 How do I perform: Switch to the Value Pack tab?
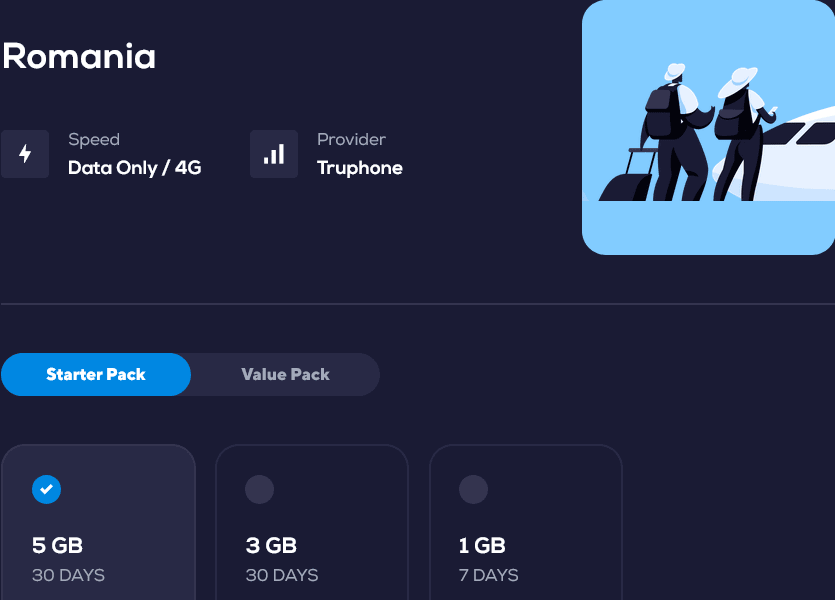[285, 374]
